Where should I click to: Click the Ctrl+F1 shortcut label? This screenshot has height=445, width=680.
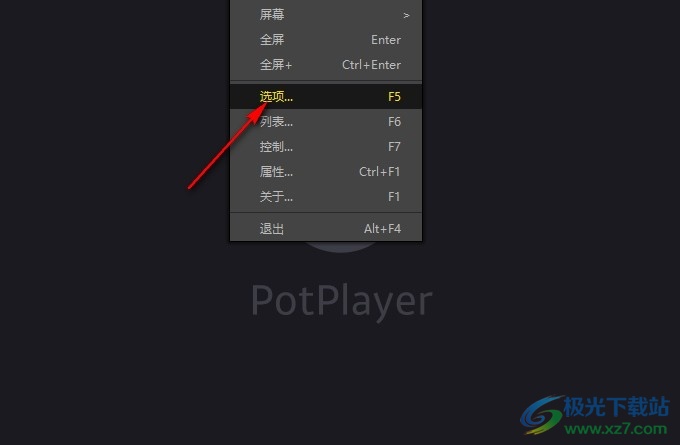379,172
